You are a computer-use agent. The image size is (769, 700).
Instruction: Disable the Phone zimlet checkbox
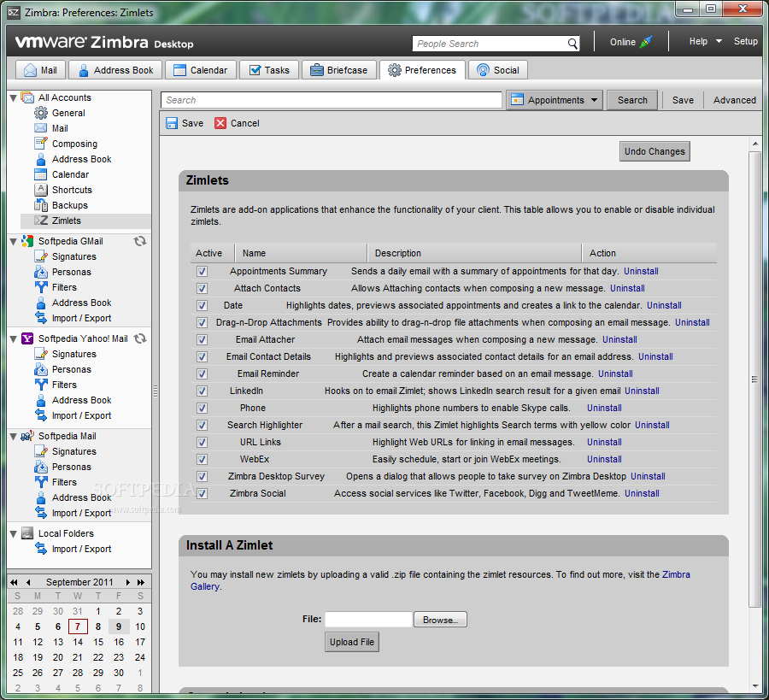(x=202, y=409)
